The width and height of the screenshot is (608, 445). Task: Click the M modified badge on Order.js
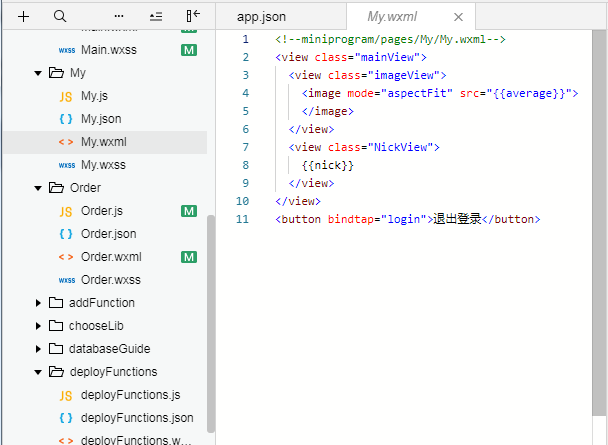pos(189,211)
